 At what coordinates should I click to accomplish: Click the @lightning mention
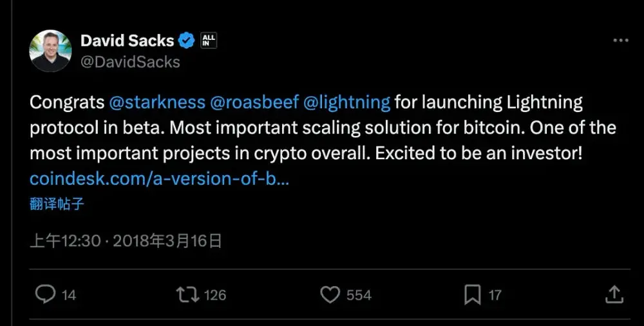(345, 102)
